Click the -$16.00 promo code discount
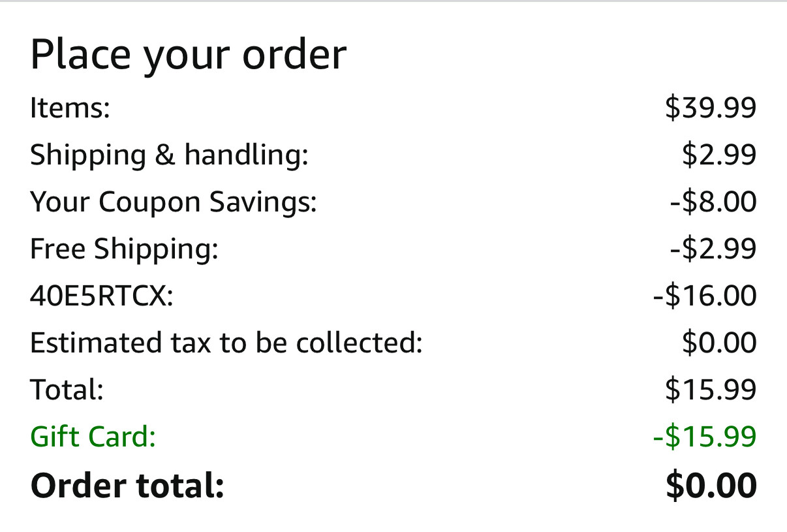 (x=705, y=296)
